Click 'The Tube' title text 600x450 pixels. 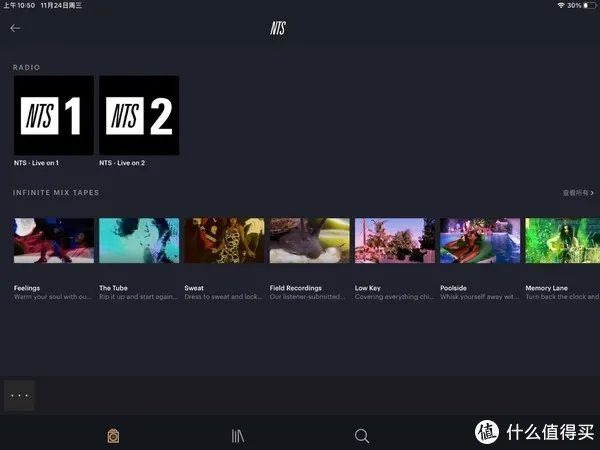(113, 288)
